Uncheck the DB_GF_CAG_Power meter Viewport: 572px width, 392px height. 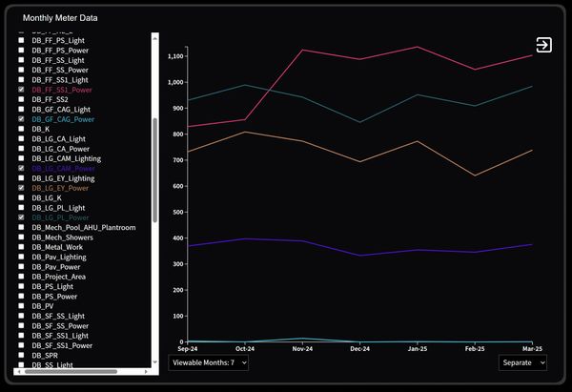click(22, 119)
